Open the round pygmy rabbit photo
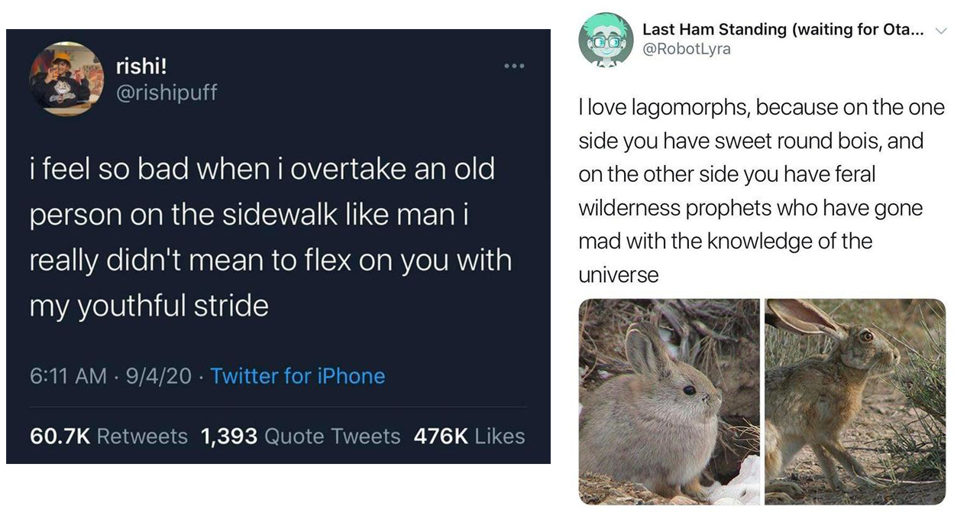 pos(669,401)
